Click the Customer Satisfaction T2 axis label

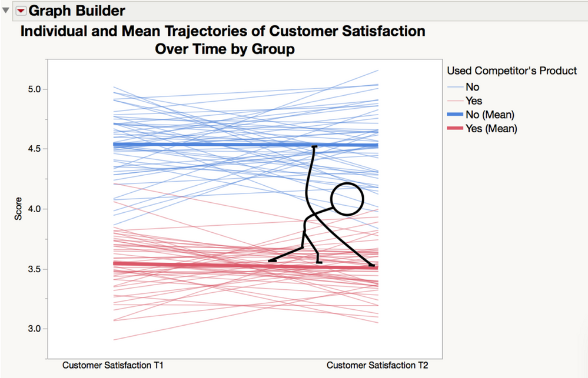pos(377,365)
